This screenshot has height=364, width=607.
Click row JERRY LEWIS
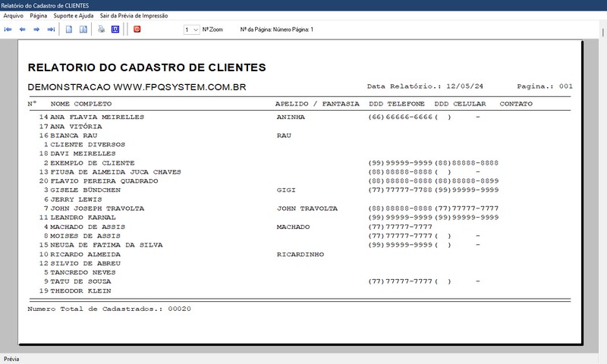coord(77,199)
